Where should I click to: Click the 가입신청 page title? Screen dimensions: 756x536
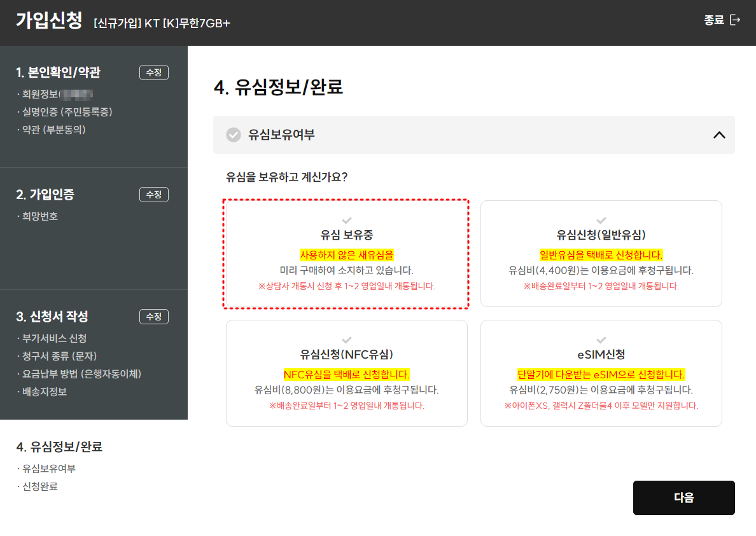pos(49,21)
